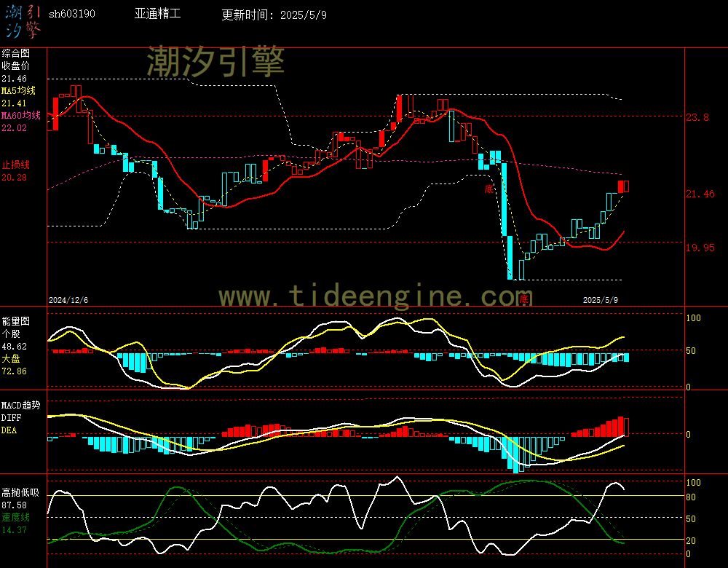The width and height of the screenshot is (728, 568).
Task: Click the 速度线 value 14.37
Action: coord(15,530)
